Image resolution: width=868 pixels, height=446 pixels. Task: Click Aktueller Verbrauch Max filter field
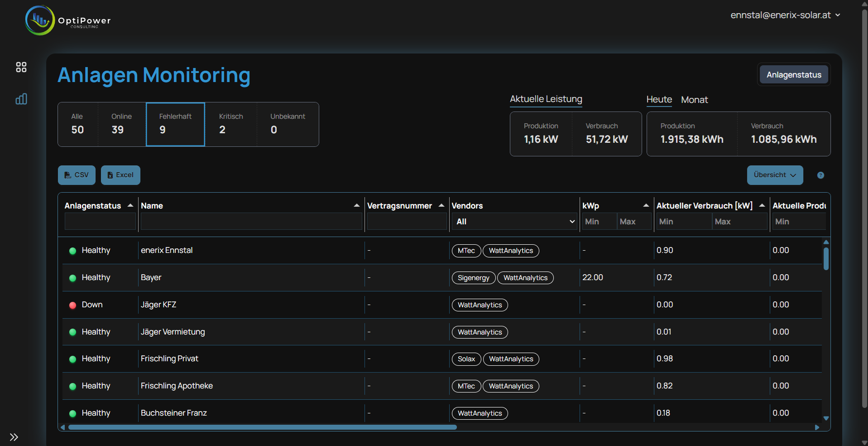click(x=740, y=222)
